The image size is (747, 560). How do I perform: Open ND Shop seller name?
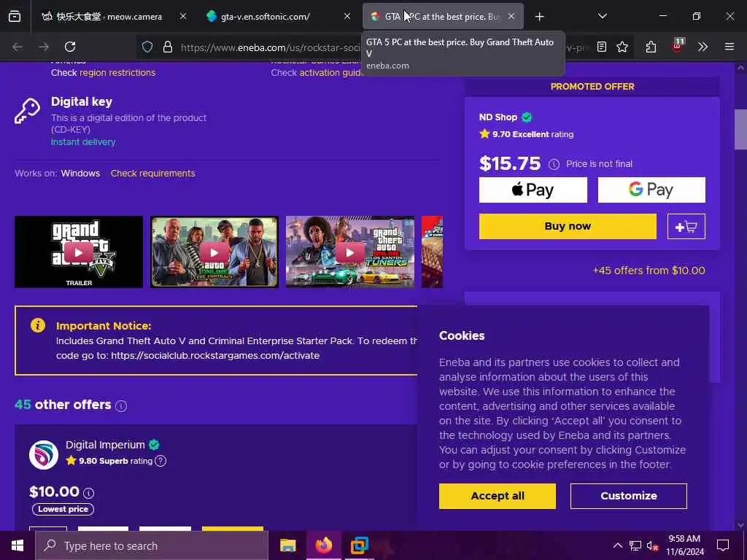tap(498, 117)
